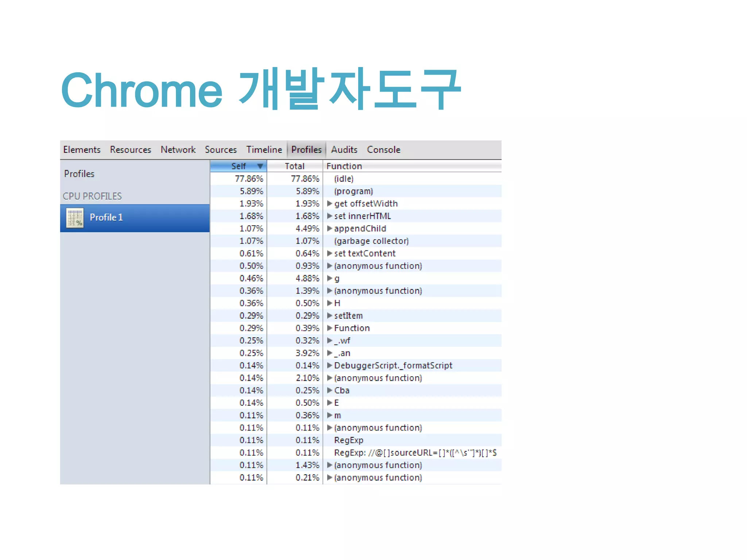Expand the setItem row
Viewport: 747px width, 560px height.
click(x=329, y=316)
